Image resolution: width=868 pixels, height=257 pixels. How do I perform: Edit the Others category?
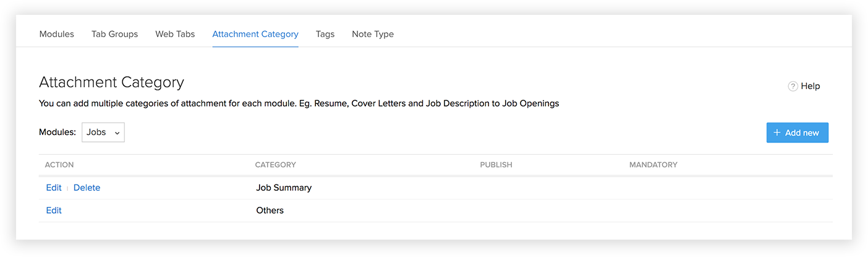54,211
